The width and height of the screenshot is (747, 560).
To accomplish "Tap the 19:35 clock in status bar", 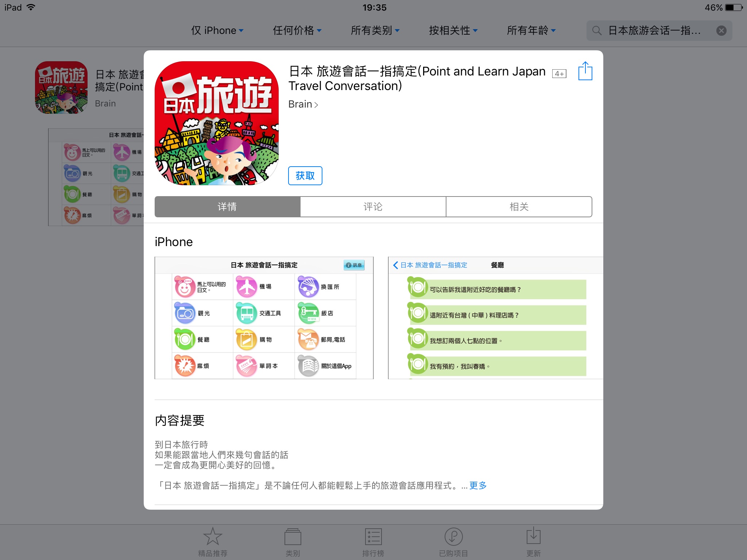I will click(374, 7).
